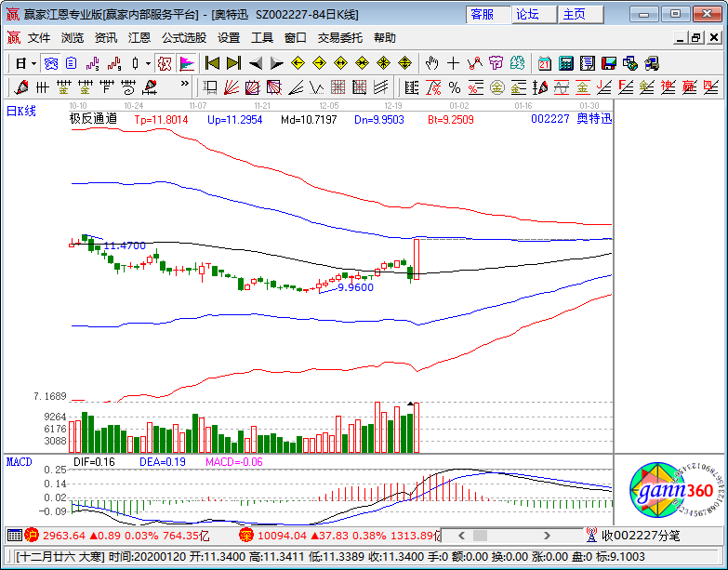Open the calculator tool icon
The image size is (728, 570).
[x=566, y=63]
